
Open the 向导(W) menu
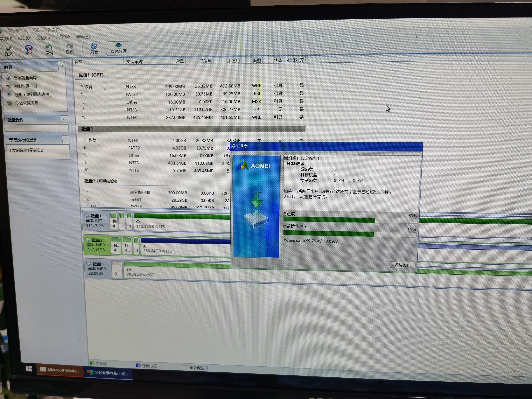63,37
